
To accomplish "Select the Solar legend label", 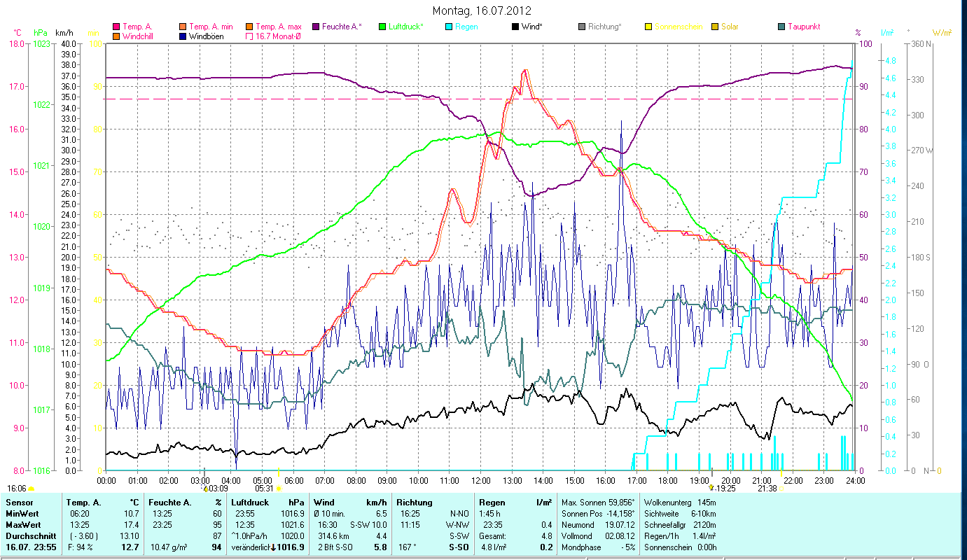I will coord(730,27).
